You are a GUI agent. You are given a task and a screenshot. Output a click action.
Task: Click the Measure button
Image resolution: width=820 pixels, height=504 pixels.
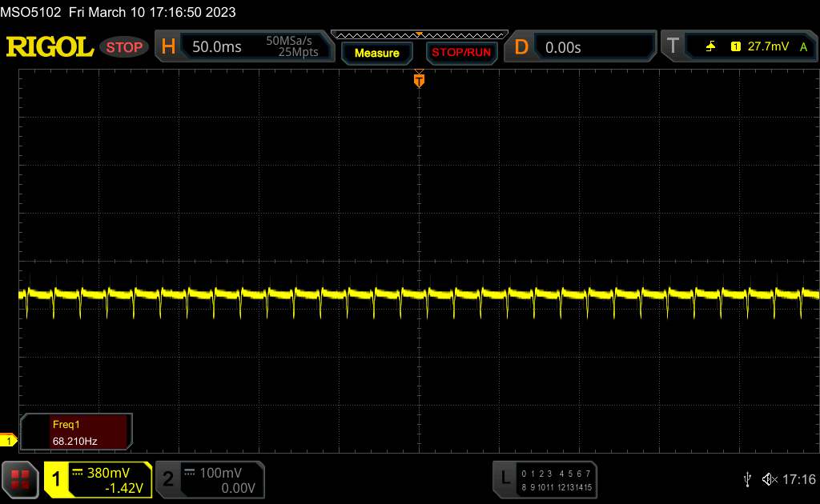click(377, 53)
